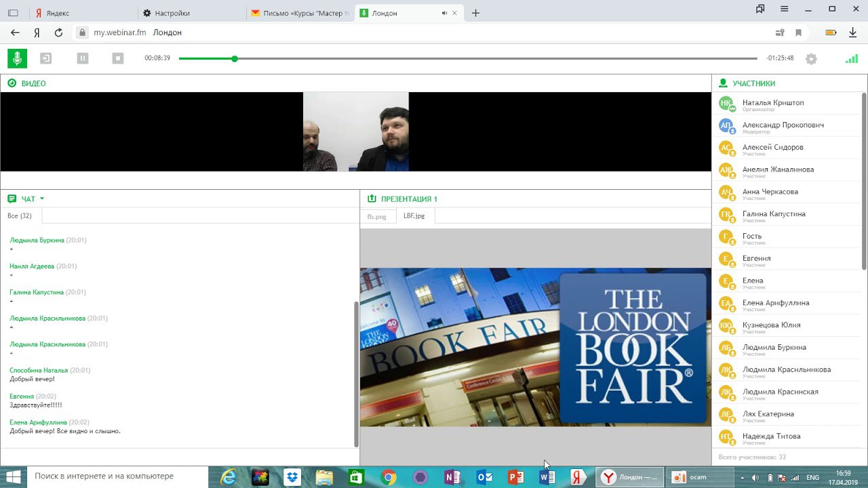Click Кузнецова Юлия avatar icon
This screenshot has width=868, height=488.
click(726, 325)
